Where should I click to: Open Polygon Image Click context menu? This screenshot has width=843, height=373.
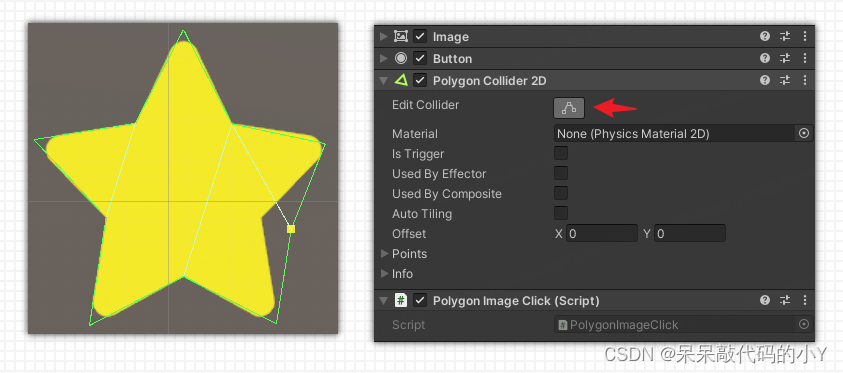coord(804,300)
